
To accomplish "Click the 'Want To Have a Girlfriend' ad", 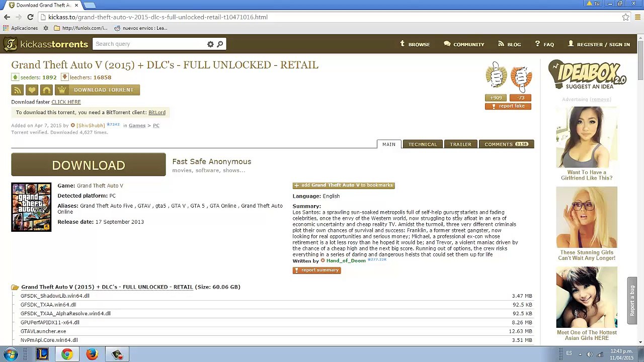I will coord(587,144).
